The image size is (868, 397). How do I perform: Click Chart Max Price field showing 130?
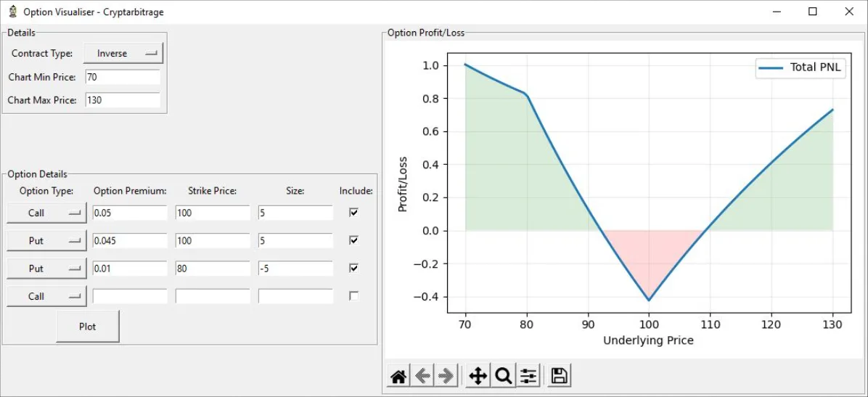(x=123, y=100)
